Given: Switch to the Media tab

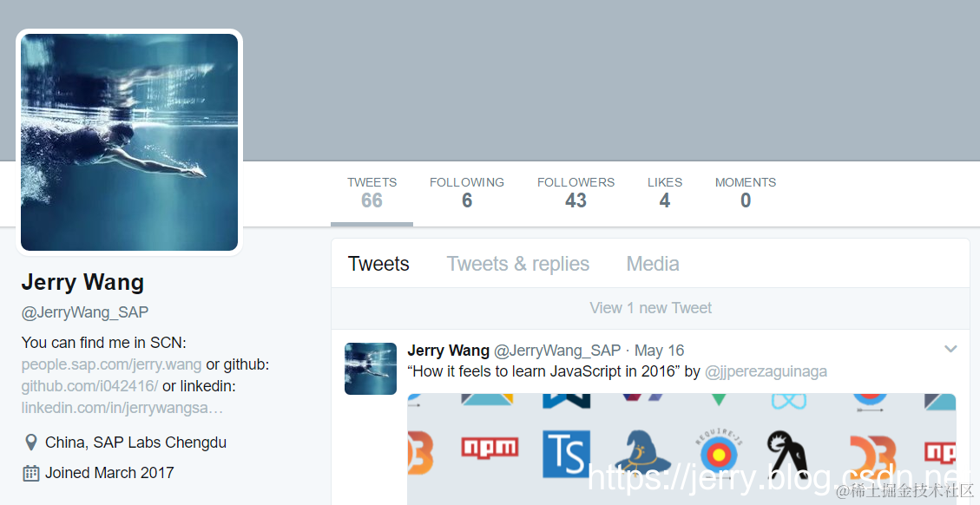Looking at the screenshot, I should pyautogui.click(x=653, y=264).
